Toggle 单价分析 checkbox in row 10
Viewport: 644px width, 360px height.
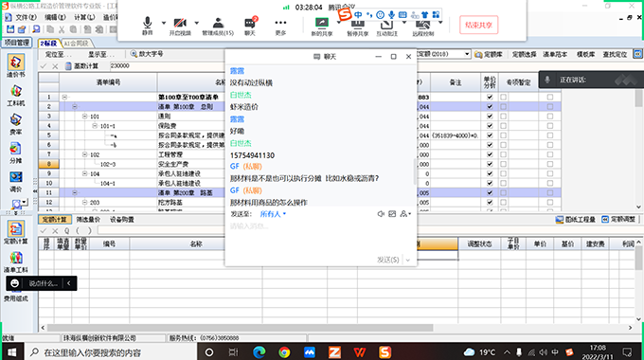coord(490,183)
